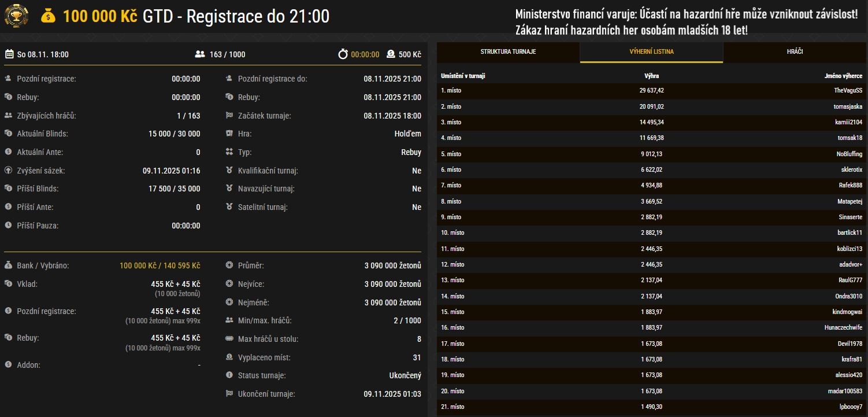Click the icon beside Zbývajících hráčů
The image size is (868, 417).
pos(8,116)
